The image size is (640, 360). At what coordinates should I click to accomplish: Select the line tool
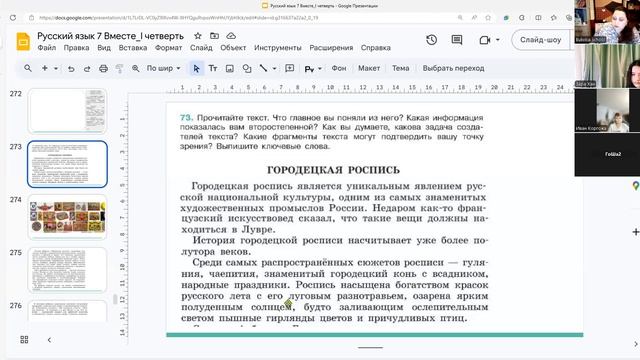click(264, 68)
